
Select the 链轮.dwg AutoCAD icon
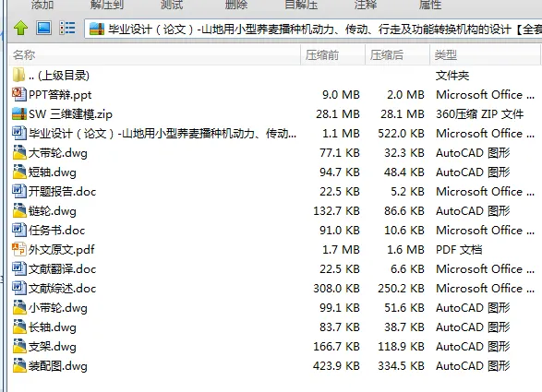pyautogui.click(x=19, y=210)
